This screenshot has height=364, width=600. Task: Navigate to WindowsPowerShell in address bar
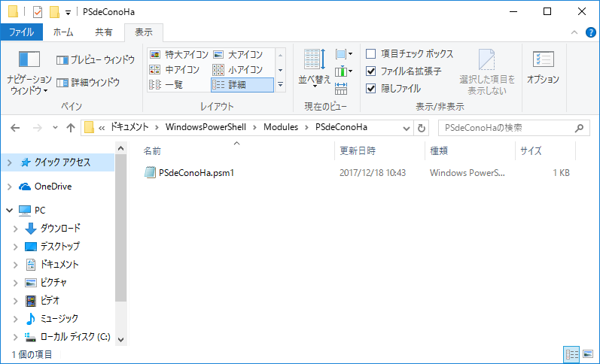pyautogui.click(x=206, y=127)
